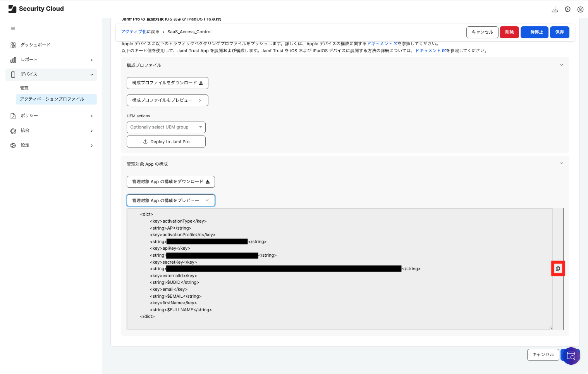
Task: Select アクティベーションプロファイル in sidebar
Action: pos(56,99)
